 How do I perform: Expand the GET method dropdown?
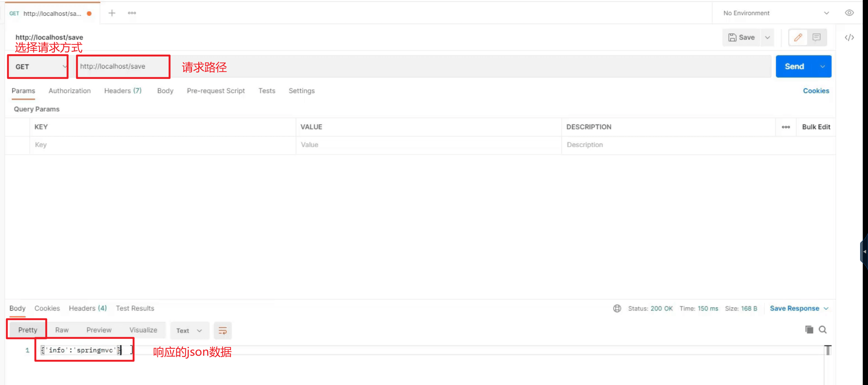[x=38, y=67]
